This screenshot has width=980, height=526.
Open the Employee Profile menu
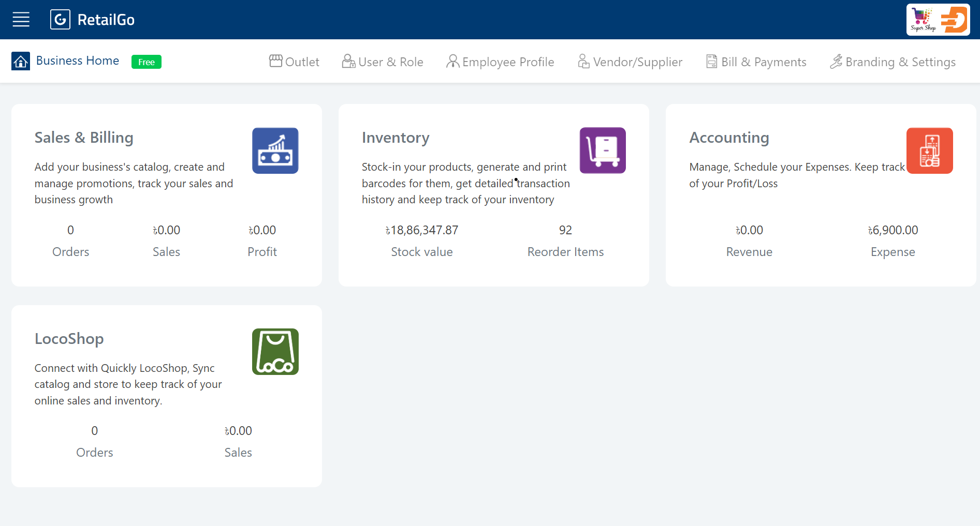(x=500, y=62)
